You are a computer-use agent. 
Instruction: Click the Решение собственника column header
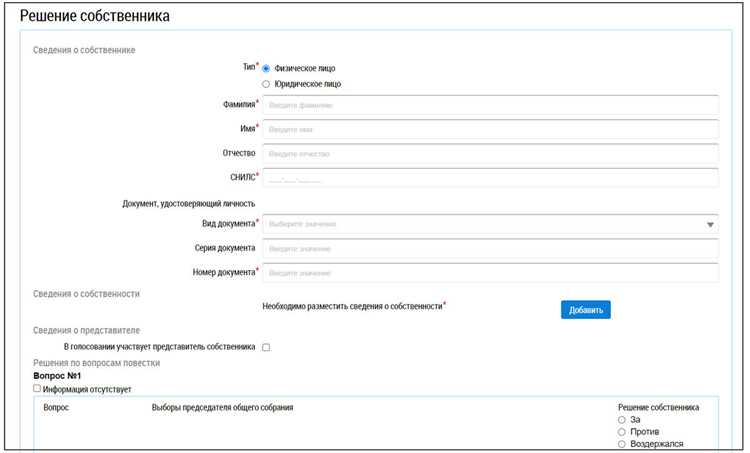[x=659, y=408]
